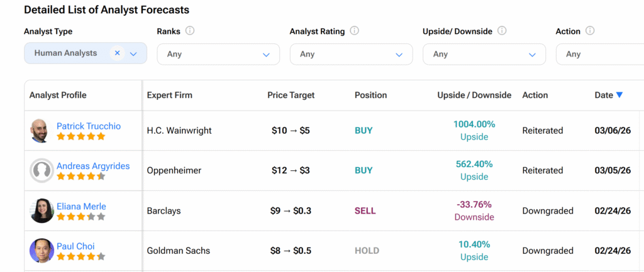Click the Action filter info icon
This screenshot has height=272, width=644.
click(590, 31)
